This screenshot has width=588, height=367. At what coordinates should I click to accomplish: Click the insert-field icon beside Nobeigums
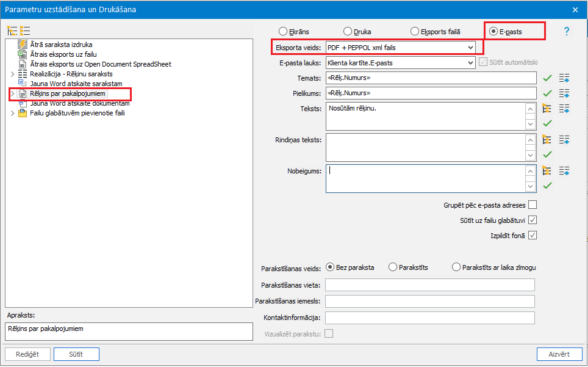564,170
